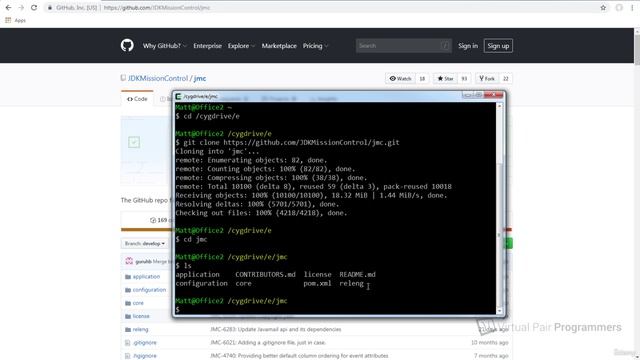Screen dimensions: 640x360
Task: Expand the Explore menu
Action: (x=241, y=46)
